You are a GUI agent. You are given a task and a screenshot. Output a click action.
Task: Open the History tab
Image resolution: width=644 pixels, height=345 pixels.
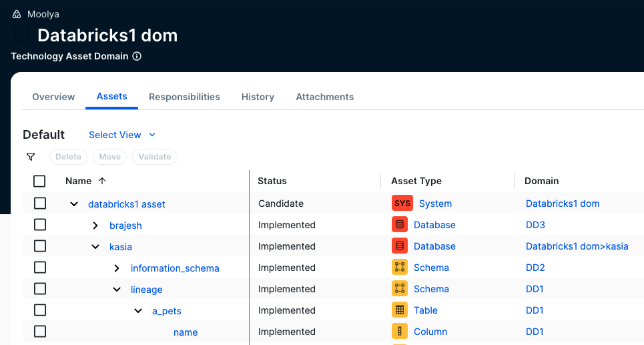(x=258, y=97)
